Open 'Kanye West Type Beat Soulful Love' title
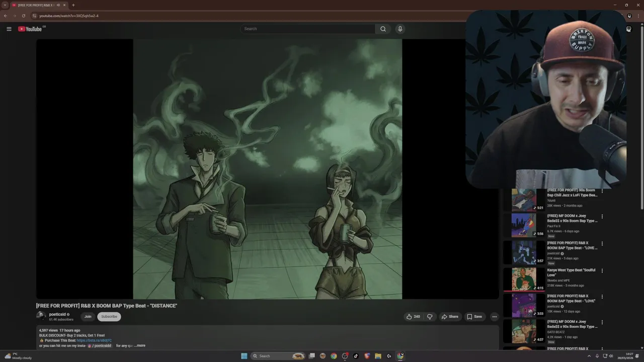 click(x=571, y=273)
